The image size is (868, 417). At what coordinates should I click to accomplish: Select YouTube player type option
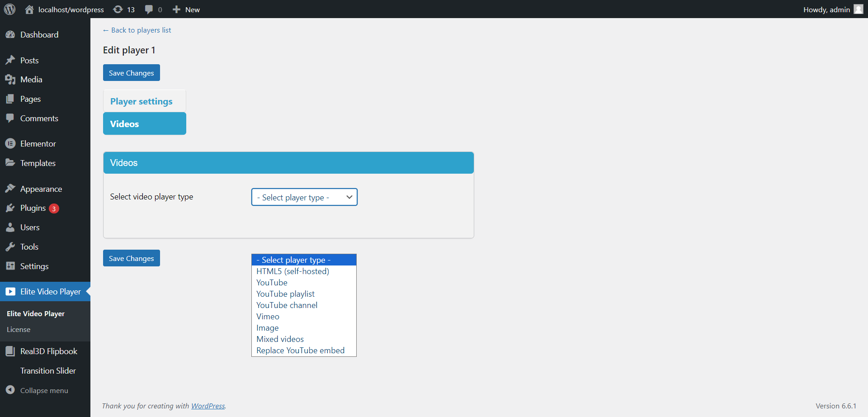pyautogui.click(x=304, y=283)
